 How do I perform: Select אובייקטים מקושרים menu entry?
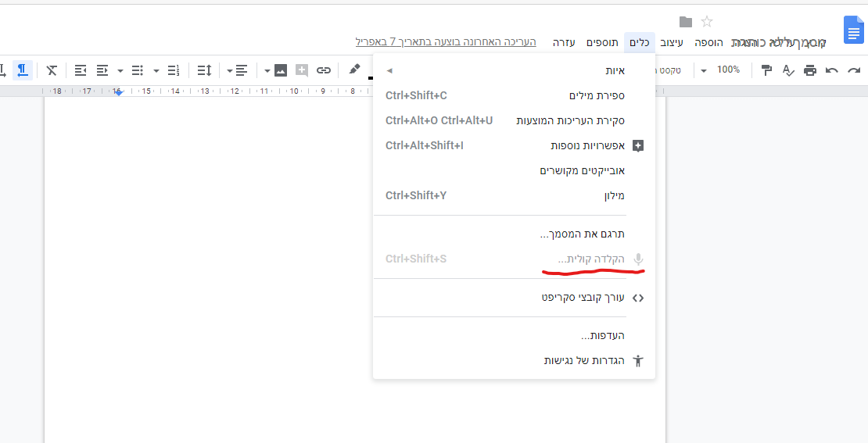pos(515,171)
